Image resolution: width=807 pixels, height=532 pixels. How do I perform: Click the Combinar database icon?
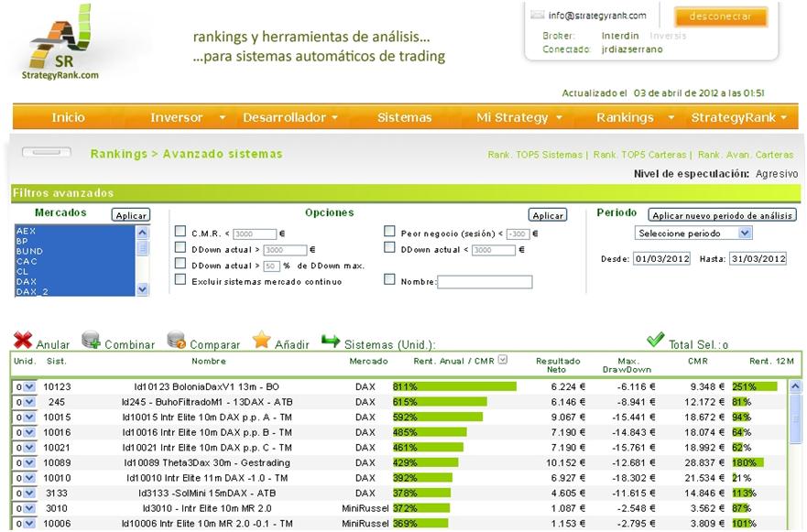(91, 340)
